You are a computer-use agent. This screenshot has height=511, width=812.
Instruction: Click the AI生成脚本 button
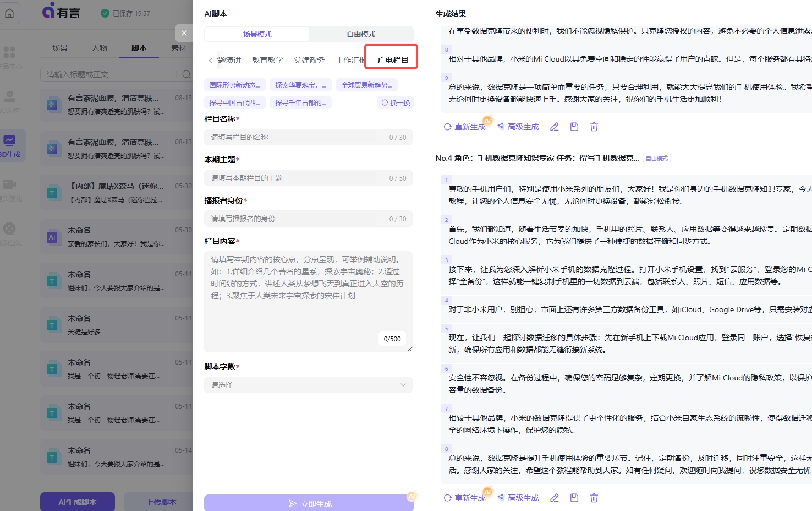pos(78,502)
